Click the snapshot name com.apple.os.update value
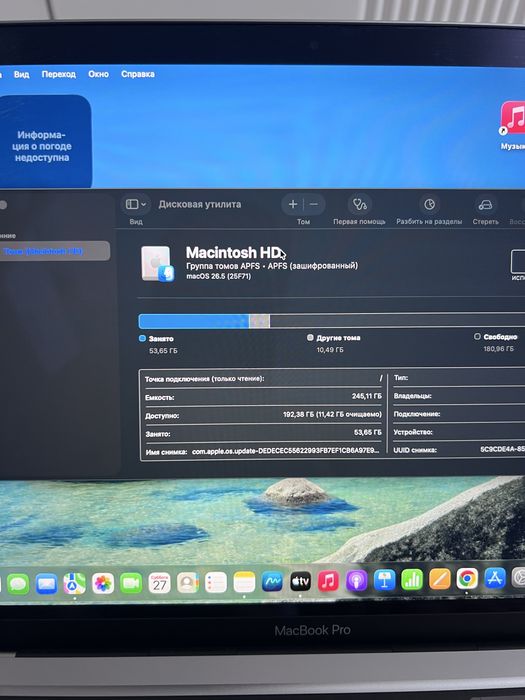The width and height of the screenshot is (525, 700). tap(286, 451)
